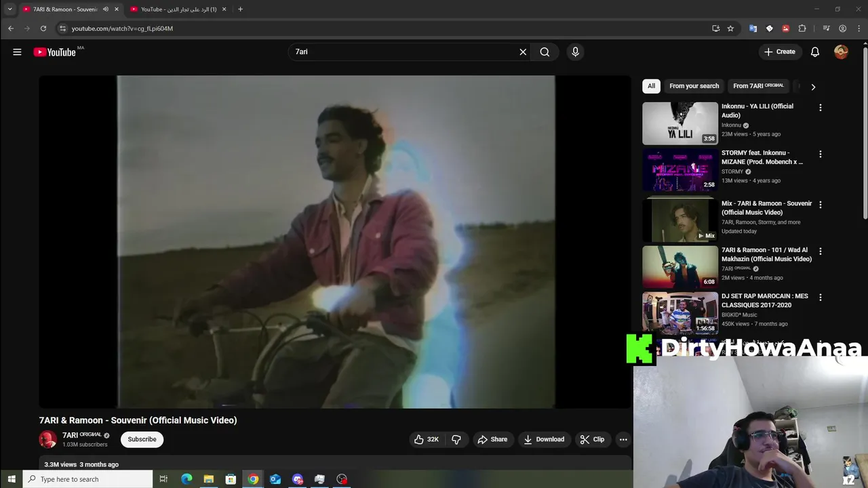Screen dimensions: 868x488
Task: Open options for STORMY MIZANE video
Action: click(820, 155)
